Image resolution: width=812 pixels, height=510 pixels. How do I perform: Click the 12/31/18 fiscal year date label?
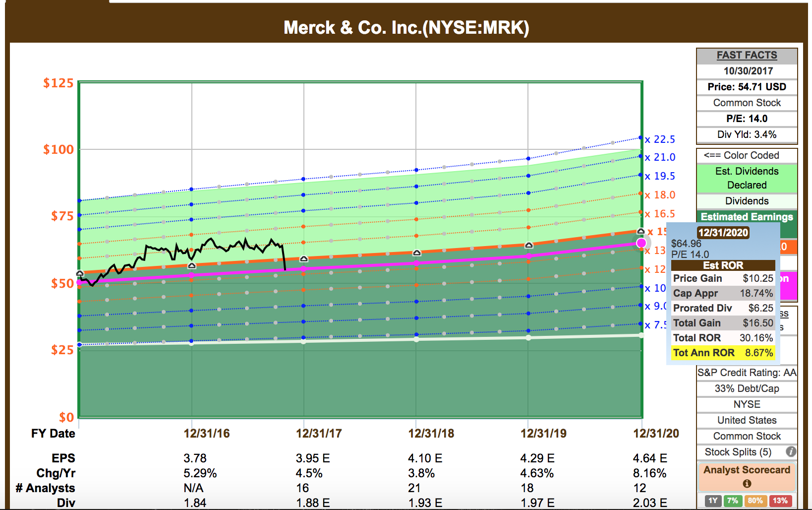point(431,433)
